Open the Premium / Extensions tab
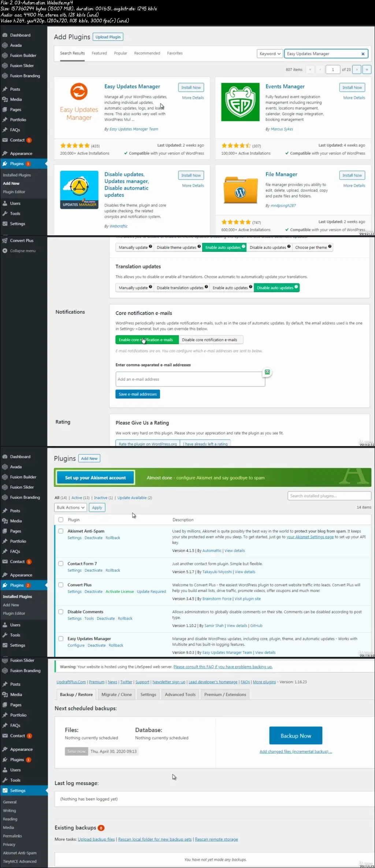 pyautogui.click(x=225, y=695)
